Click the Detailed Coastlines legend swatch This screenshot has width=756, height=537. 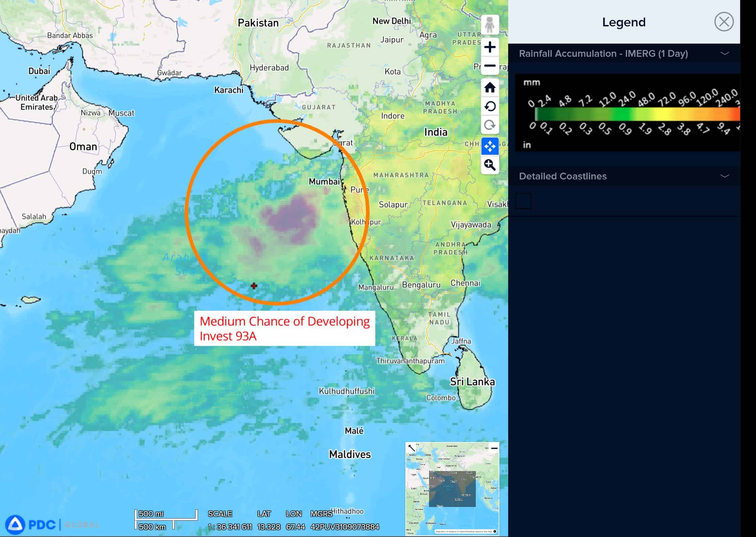(523, 201)
